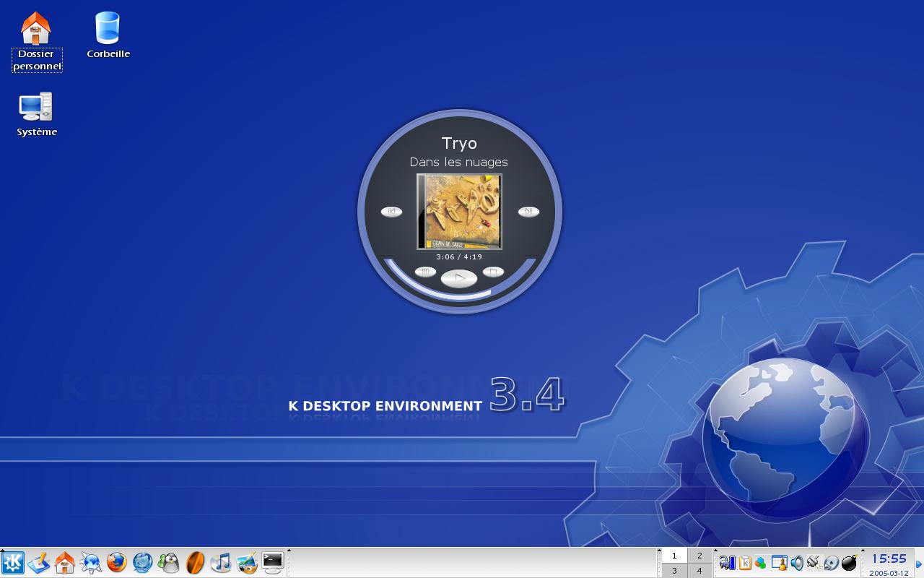Launch Firefox from the panel
This screenshot has width=924, height=578.
point(117,563)
